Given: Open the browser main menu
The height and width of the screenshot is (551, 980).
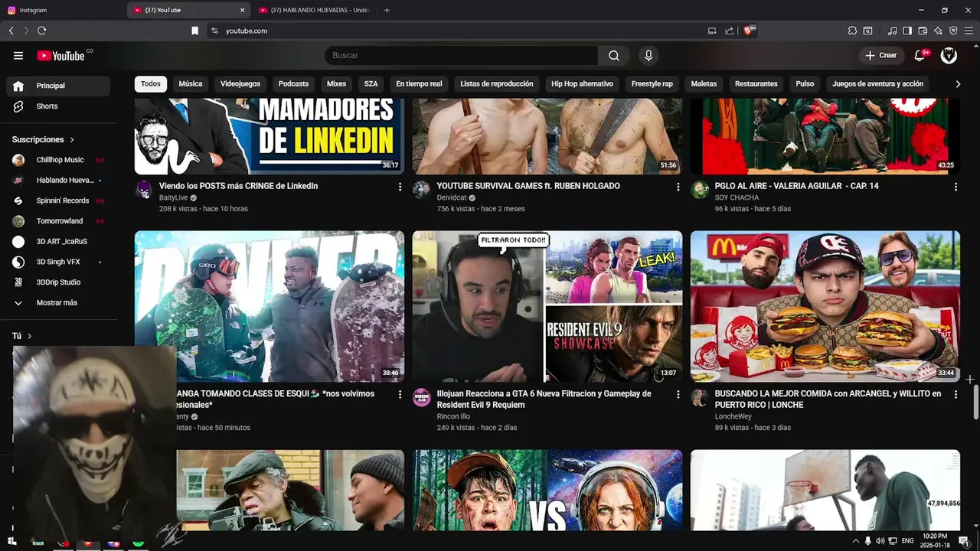Looking at the screenshot, I should [x=969, y=31].
